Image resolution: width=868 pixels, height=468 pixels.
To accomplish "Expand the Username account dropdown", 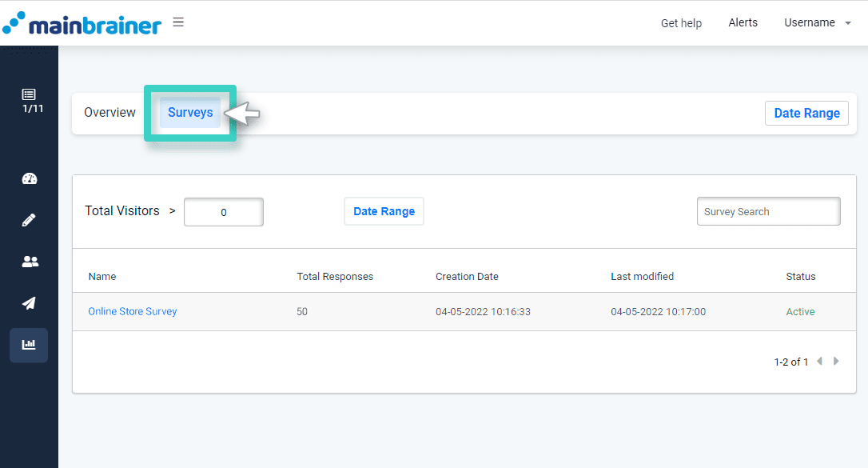I will point(817,22).
